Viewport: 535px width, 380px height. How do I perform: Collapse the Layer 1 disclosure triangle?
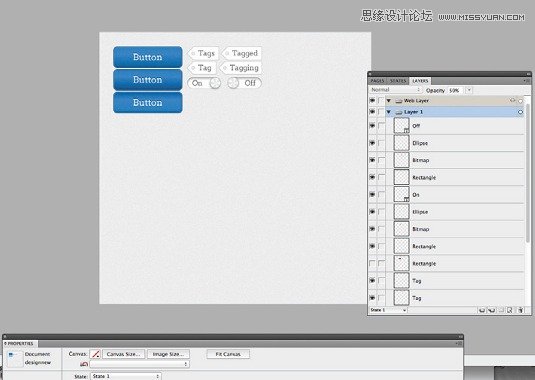pyautogui.click(x=389, y=112)
